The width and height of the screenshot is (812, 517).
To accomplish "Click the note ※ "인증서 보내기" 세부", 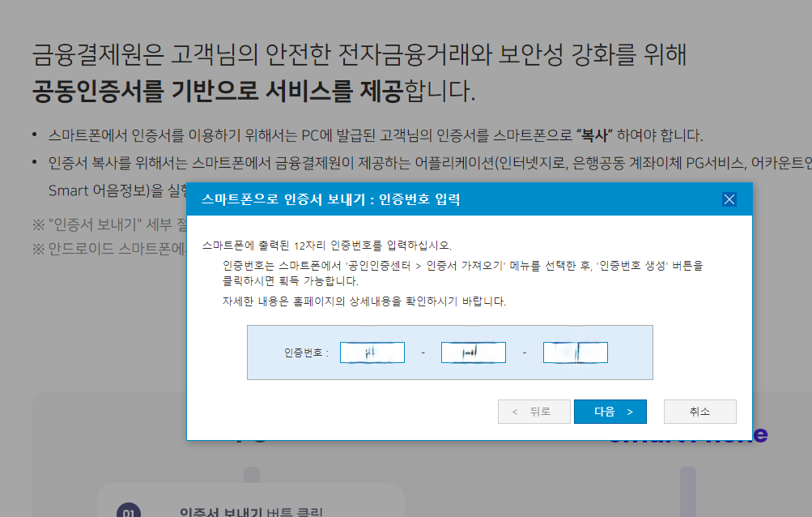I will [x=110, y=224].
